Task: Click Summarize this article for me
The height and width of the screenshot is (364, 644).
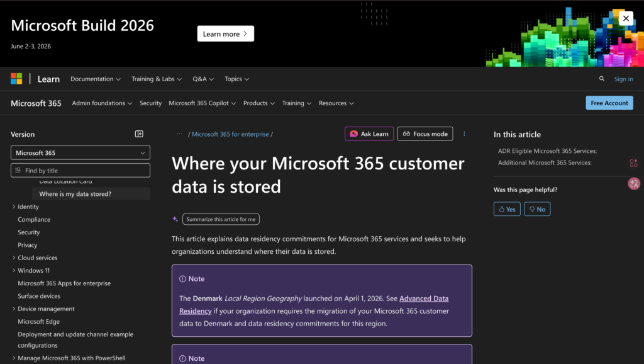Action: [221, 219]
